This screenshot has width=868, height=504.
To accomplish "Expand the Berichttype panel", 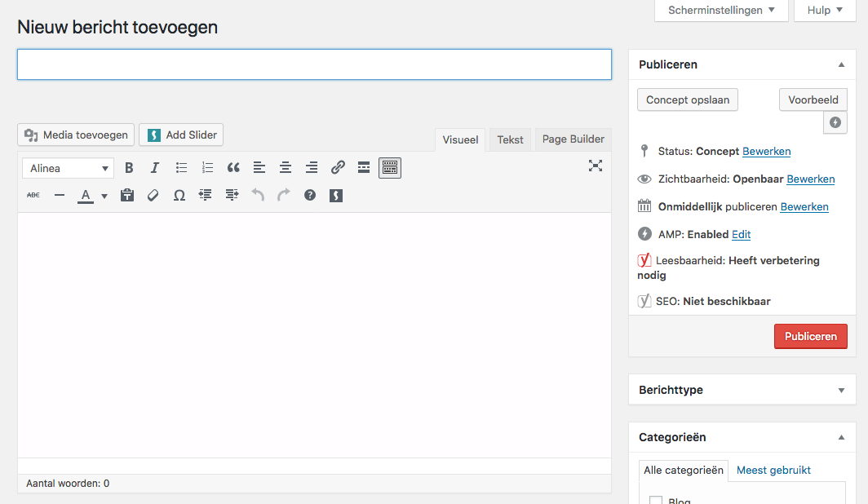I will pos(841,391).
